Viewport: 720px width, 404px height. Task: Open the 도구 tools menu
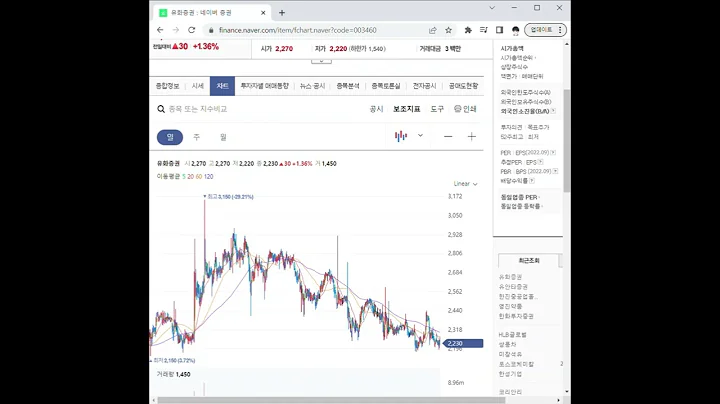click(x=437, y=109)
